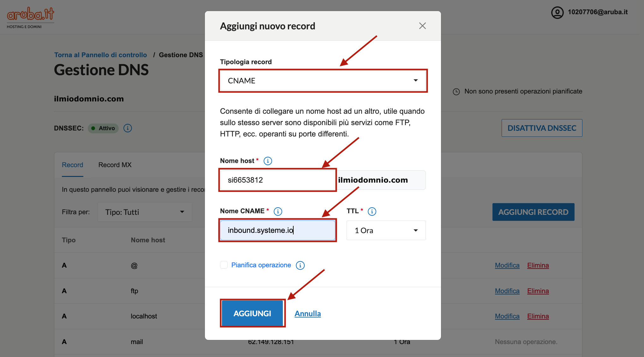644x357 pixels.
Task: Click the clock icon for planned operations
Action: tap(456, 92)
